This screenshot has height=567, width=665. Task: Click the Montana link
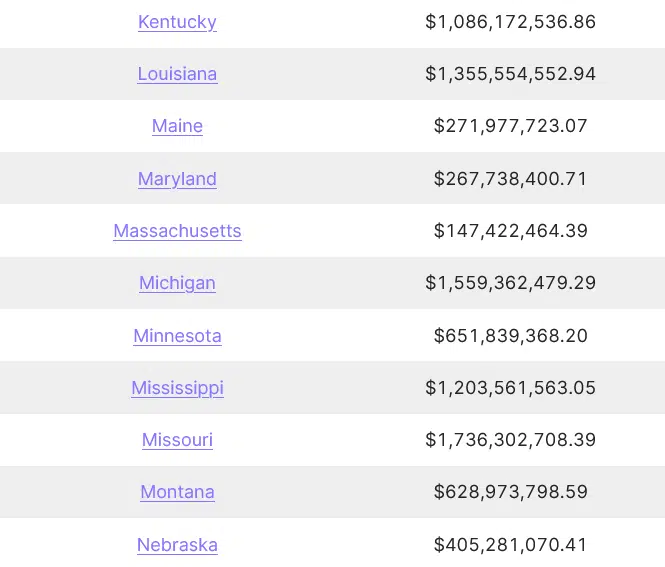coord(177,492)
